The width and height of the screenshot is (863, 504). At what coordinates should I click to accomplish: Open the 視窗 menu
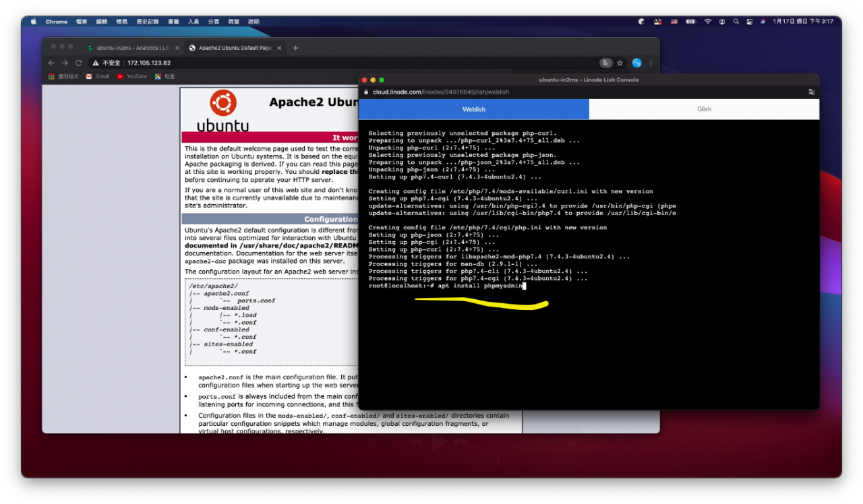point(233,22)
